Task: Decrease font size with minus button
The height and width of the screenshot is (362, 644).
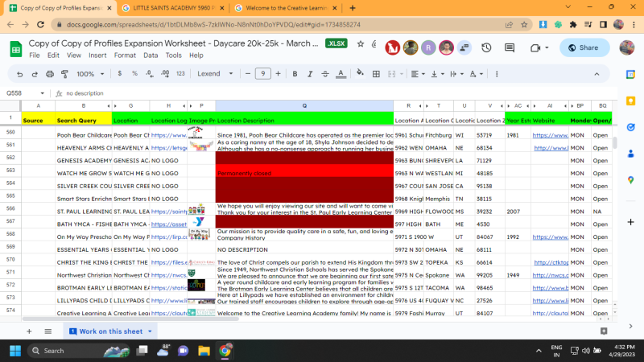Action: pos(248,73)
